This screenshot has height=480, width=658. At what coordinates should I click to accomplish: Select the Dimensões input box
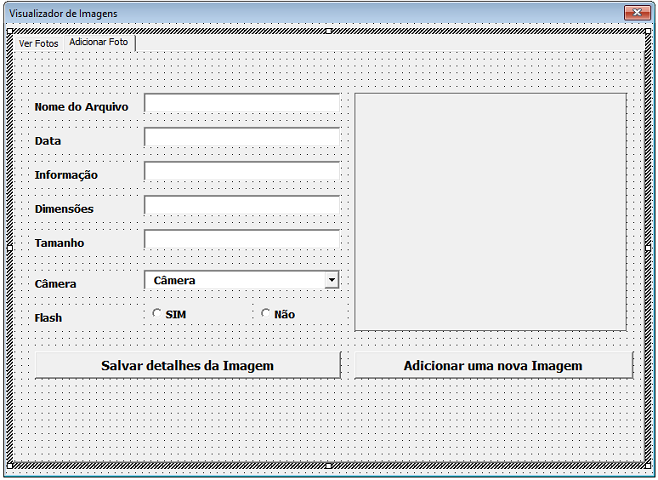click(x=242, y=206)
